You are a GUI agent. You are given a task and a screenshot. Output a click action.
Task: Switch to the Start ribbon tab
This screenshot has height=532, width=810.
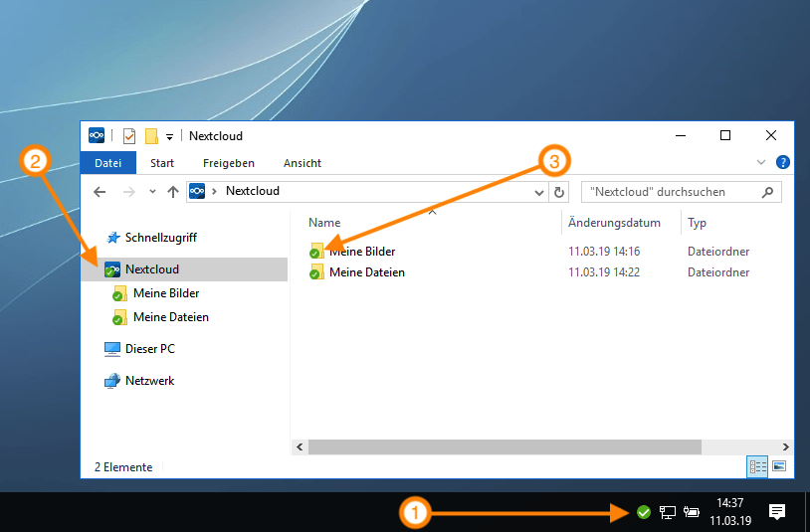(162, 163)
